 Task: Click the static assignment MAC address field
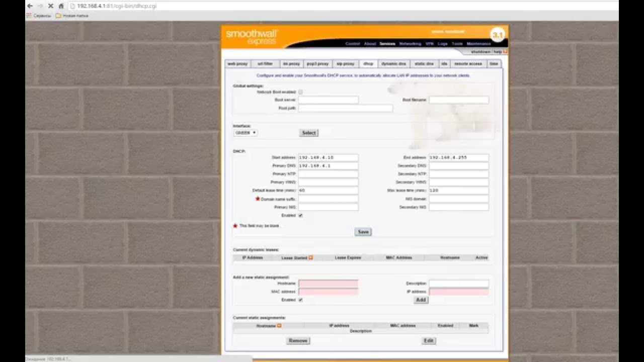coord(329,292)
